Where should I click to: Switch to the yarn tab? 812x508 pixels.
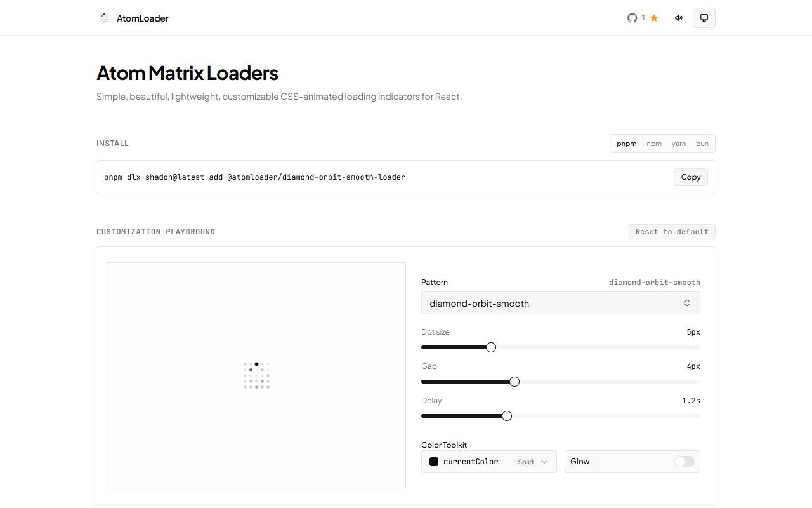(679, 144)
